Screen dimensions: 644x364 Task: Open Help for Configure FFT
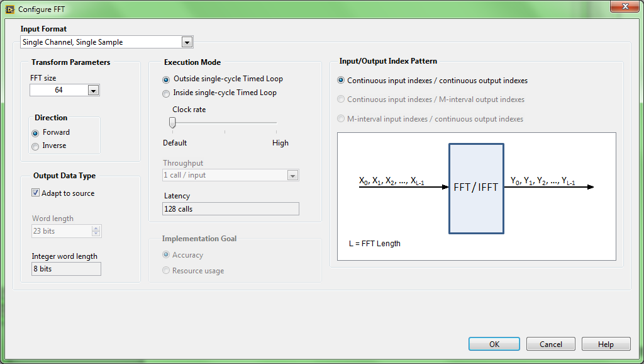(606, 344)
